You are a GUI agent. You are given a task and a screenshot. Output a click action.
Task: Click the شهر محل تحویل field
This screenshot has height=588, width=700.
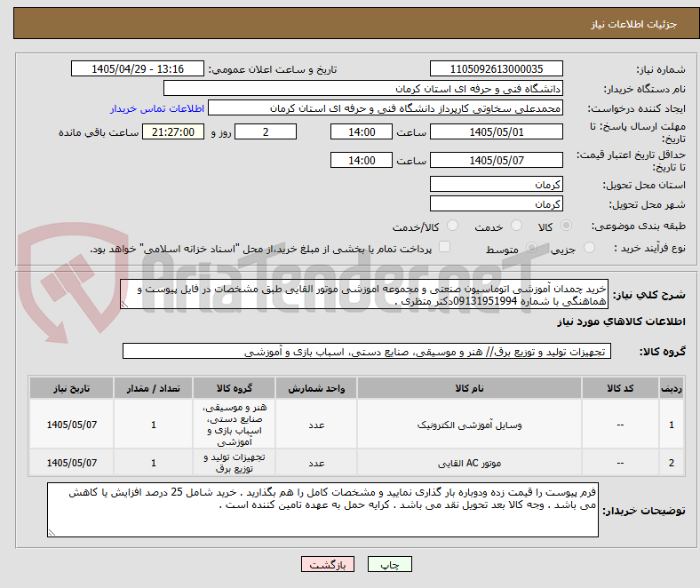click(x=496, y=204)
